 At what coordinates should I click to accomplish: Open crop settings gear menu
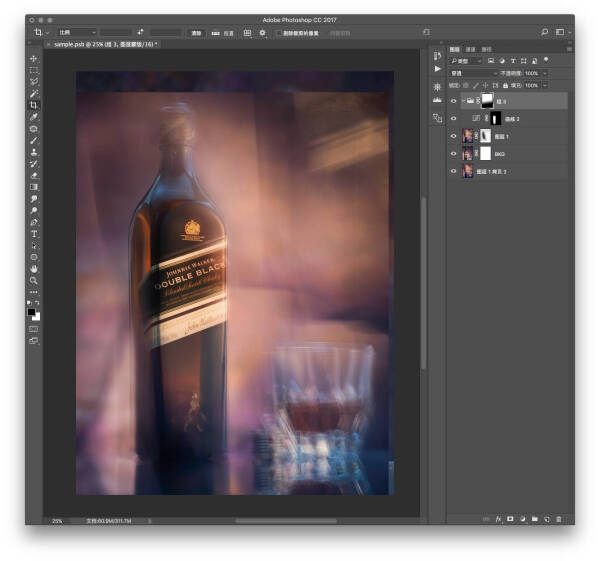click(x=262, y=33)
